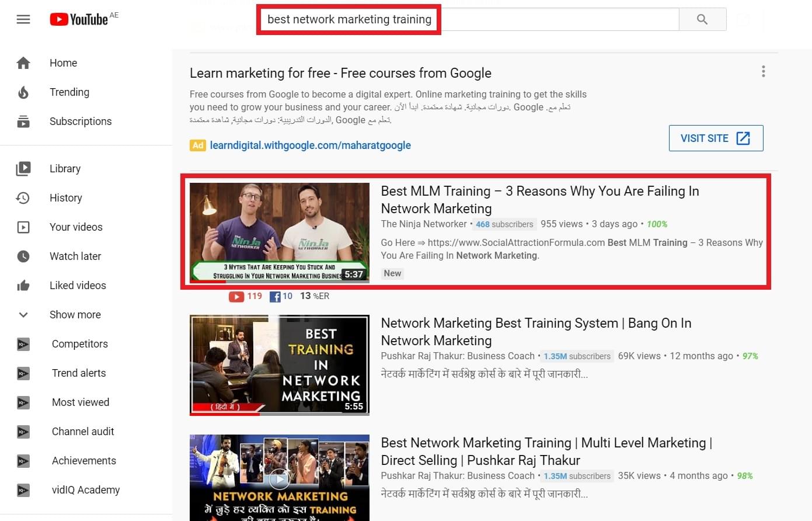Image resolution: width=812 pixels, height=521 pixels.
Task: Click the Facebook stat icon beside 10
Action: (x=275, y=297)
